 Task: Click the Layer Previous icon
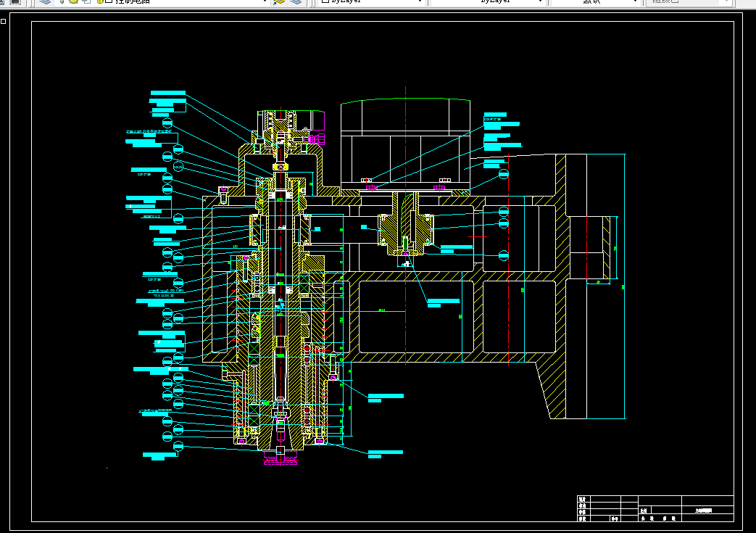[x=296, y=1]
